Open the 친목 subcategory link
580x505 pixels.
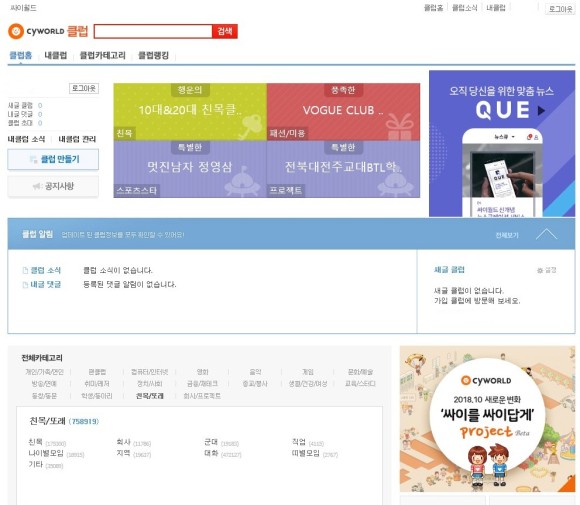coord(36,442)
